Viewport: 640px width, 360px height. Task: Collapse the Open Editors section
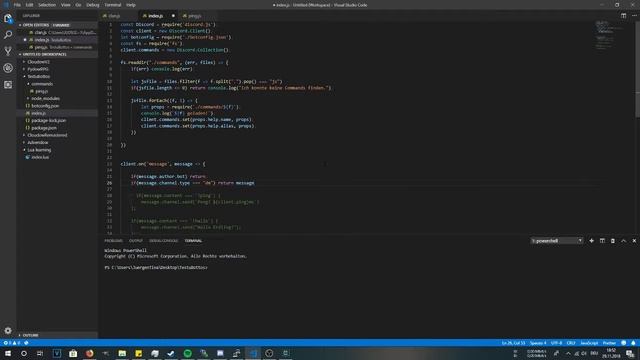pos(57,25)
